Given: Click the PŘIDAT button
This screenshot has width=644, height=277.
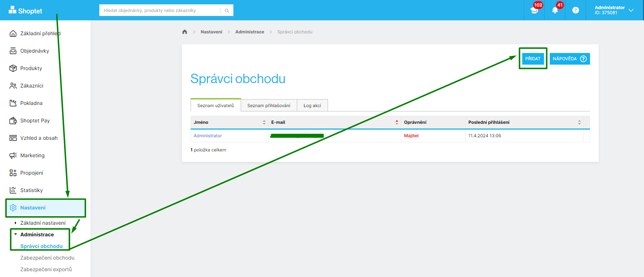Looking at the screenshot, I should 532,59.
